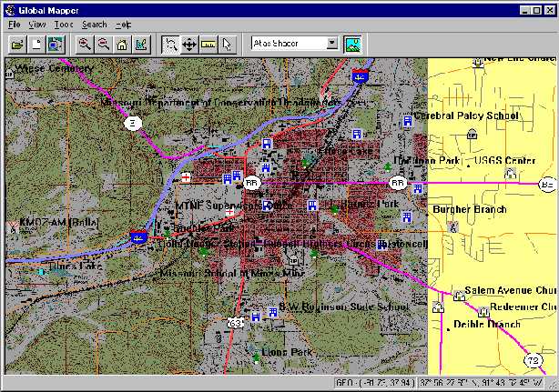Click the GEO coordinates in status bar
This screenshot has height=392, width=559.
pos(375,383)
